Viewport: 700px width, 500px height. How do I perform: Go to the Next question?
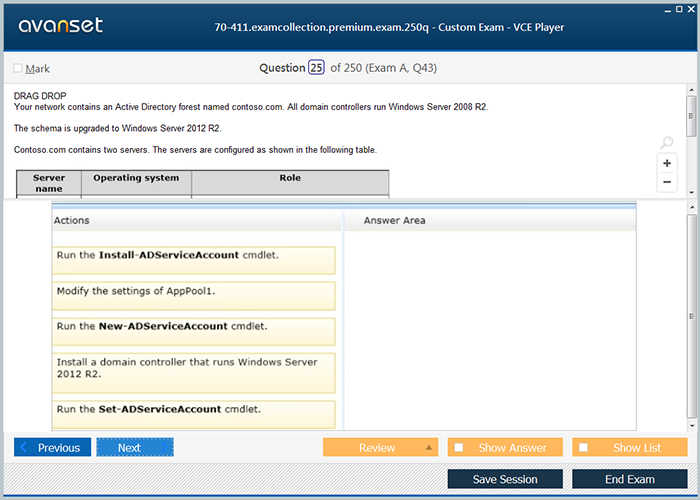(134, 447)
